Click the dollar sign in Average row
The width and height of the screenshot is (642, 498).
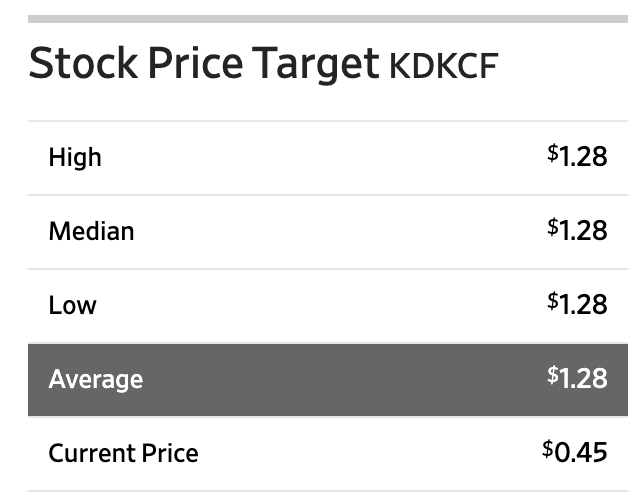(x=553, y=374)
